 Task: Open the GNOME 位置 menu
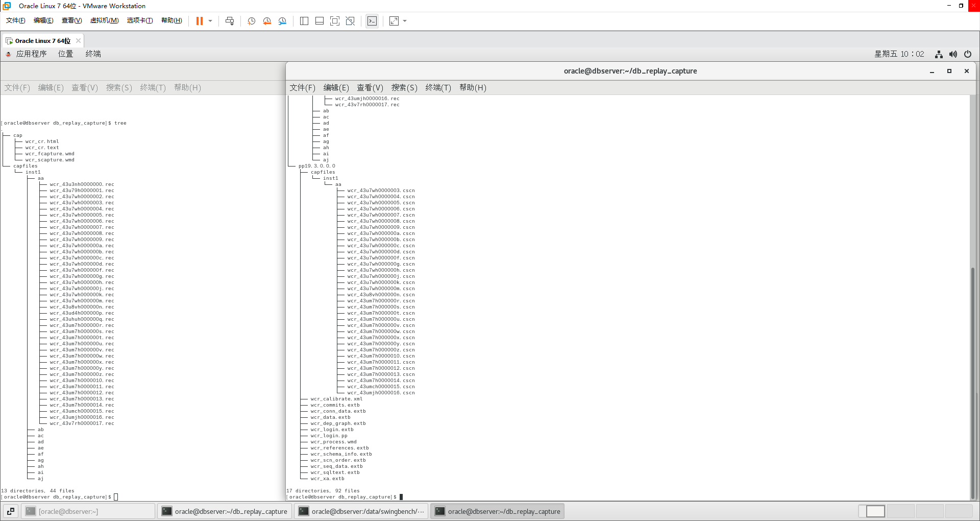(65, 54)
